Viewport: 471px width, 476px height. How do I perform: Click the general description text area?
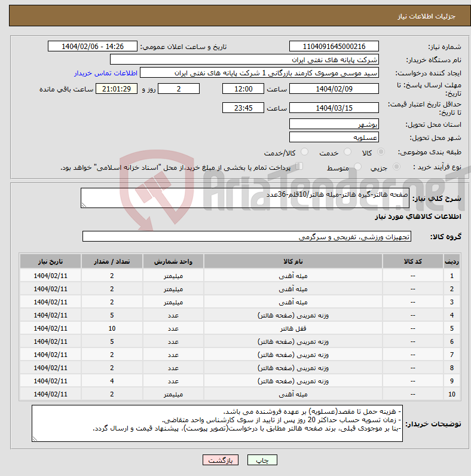pos(245,198)
